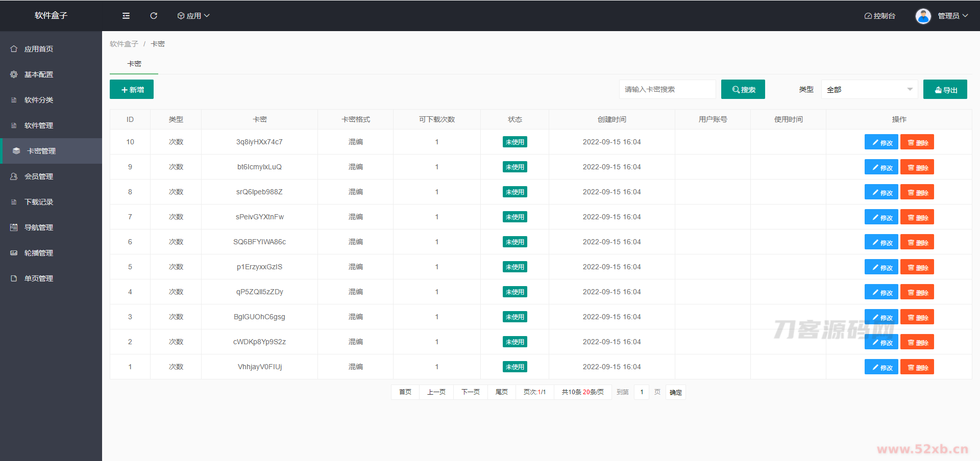
Task: Open 软件管理 menu item
Action: point(39,125)
